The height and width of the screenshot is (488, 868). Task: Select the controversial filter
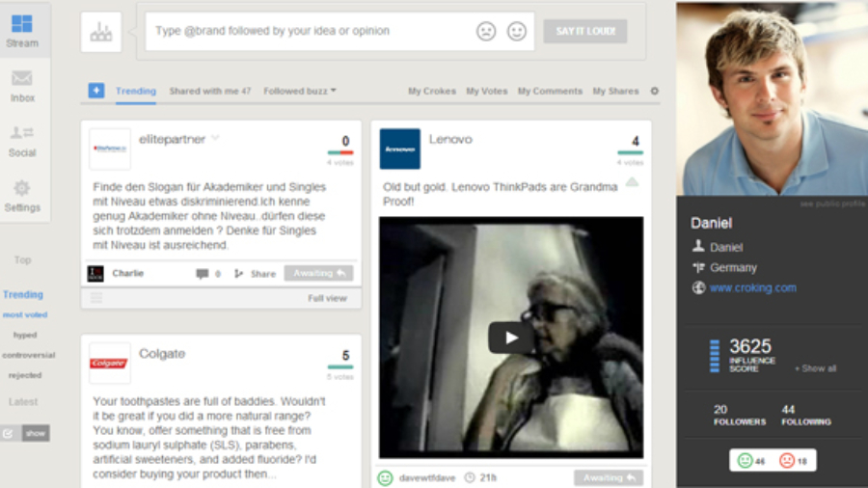[28, 355]
